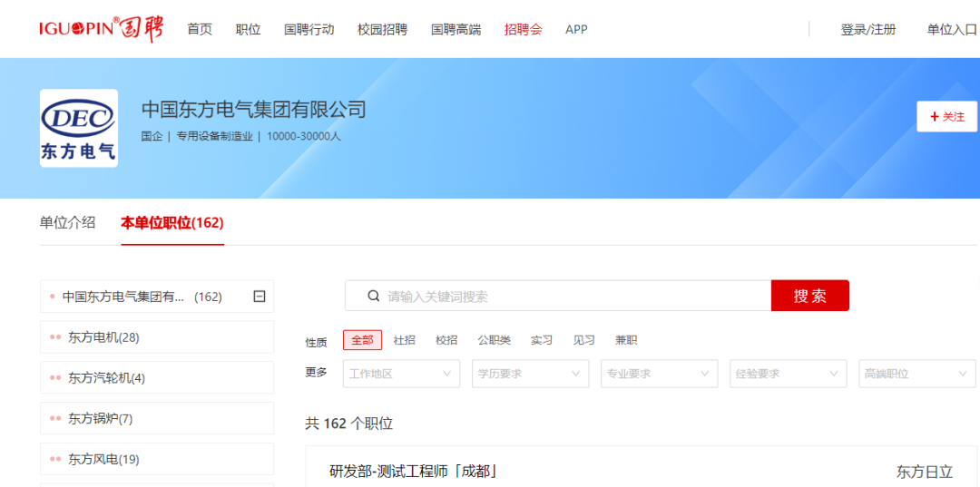Select 校招 job type filter
This screenshot has height=487, width=980.
(446, 340)
